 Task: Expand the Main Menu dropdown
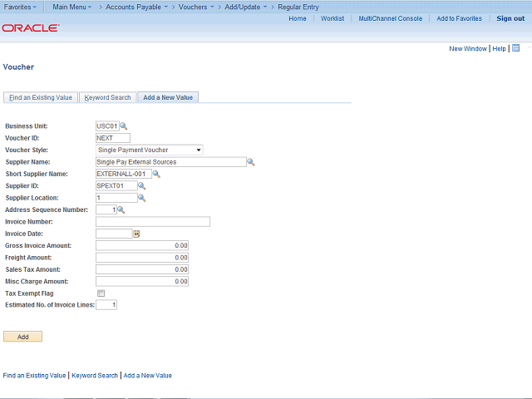pos(72,7)
